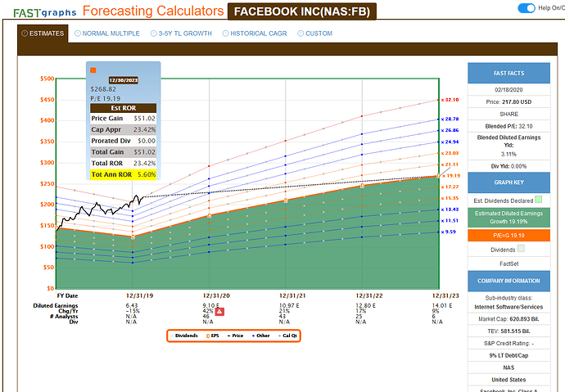
Task: Click the orange P/E=G 19.19 bar
Action: tap(508, 236)
